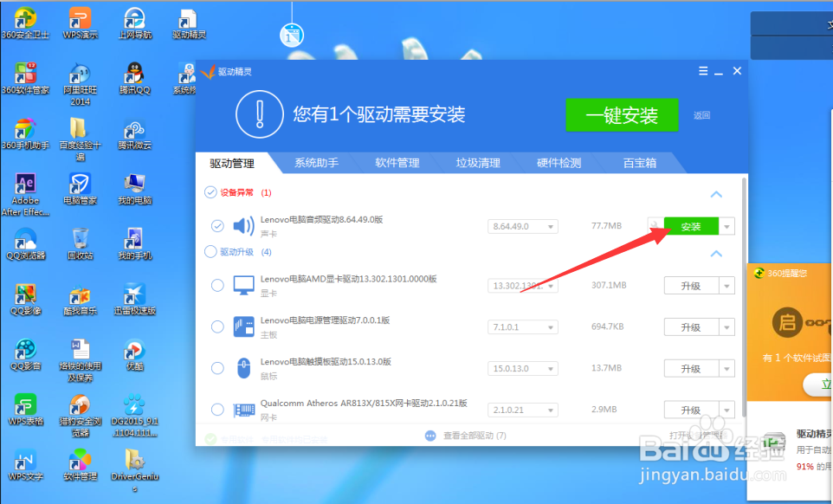Launch 猎豹安全浏览器 from the desktop
The width and height of the screenshot is (833, 504).
pos(81,416)
